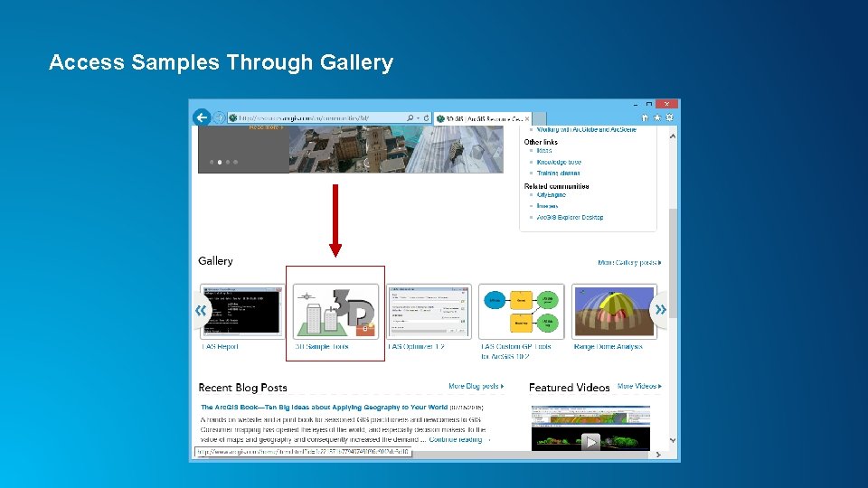
Task: Click the vertical scrollbar up arrow
Action: [673, 136]
